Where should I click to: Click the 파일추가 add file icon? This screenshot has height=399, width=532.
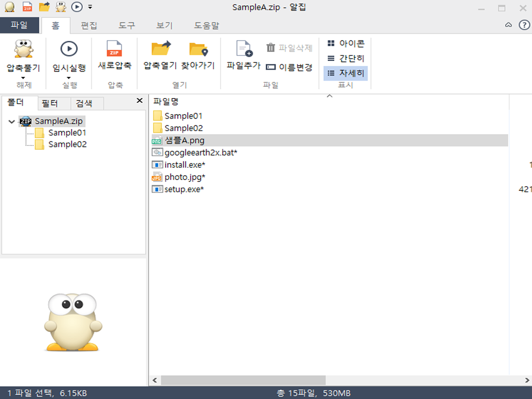point(244,49)
